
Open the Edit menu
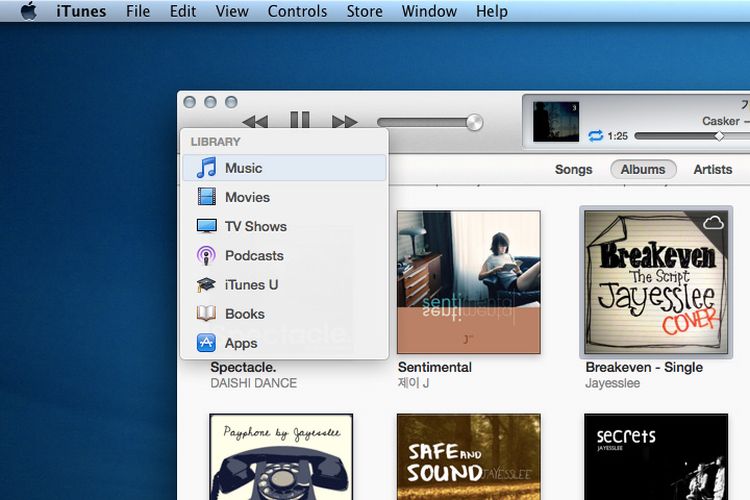click(183, 11)
